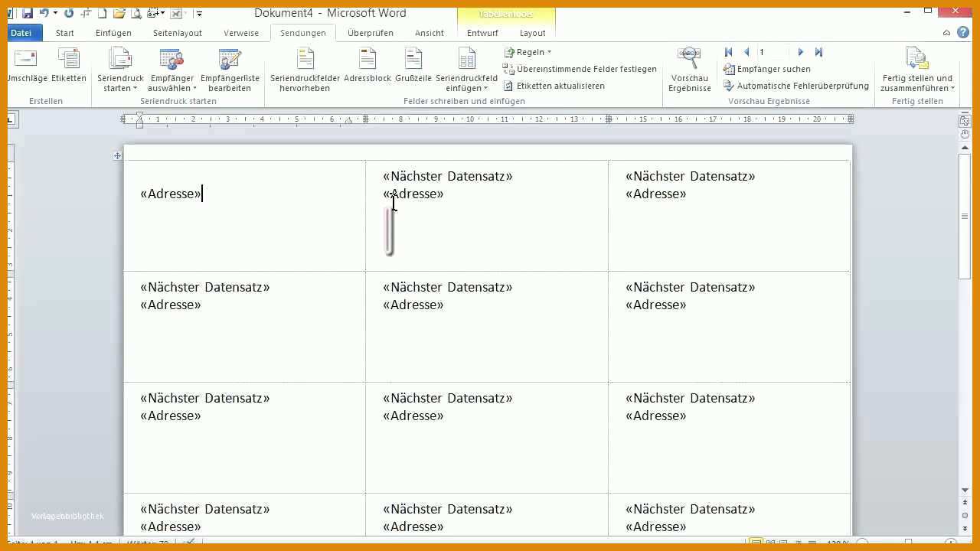Switch to the Start tab

[x=65, y=33]
